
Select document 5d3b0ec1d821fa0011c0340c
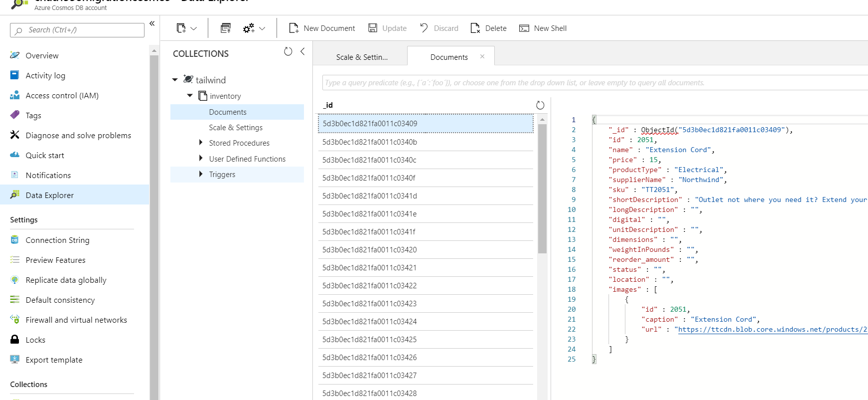pyautogui.click(x=426, y=160)
